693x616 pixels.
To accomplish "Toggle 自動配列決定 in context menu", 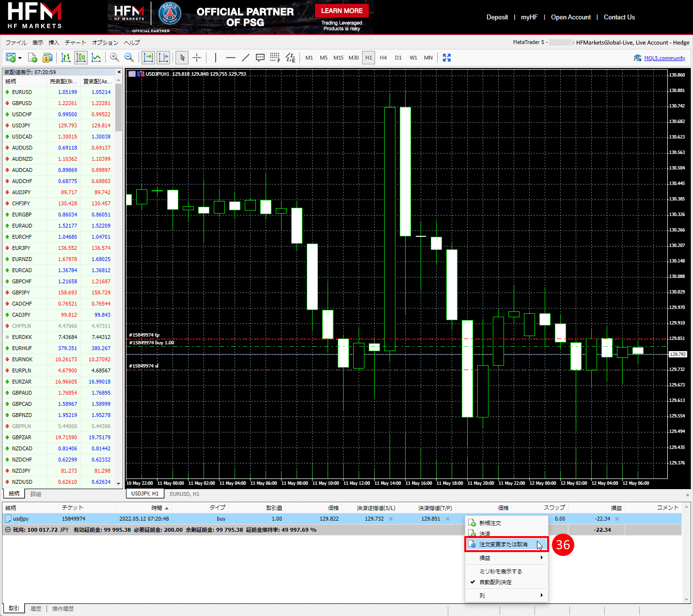I will 495,582.
